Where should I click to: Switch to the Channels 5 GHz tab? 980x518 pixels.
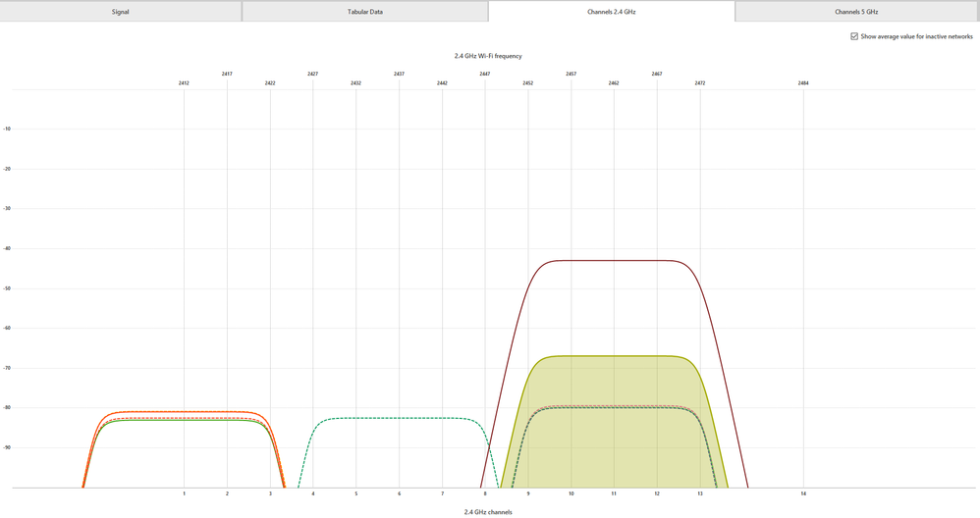click(857, 12)
